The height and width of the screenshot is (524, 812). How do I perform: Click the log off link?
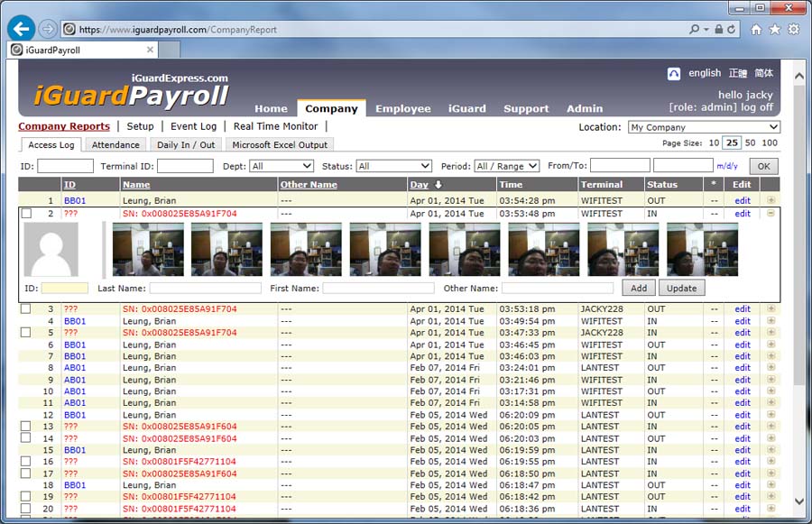click(757, 107)
